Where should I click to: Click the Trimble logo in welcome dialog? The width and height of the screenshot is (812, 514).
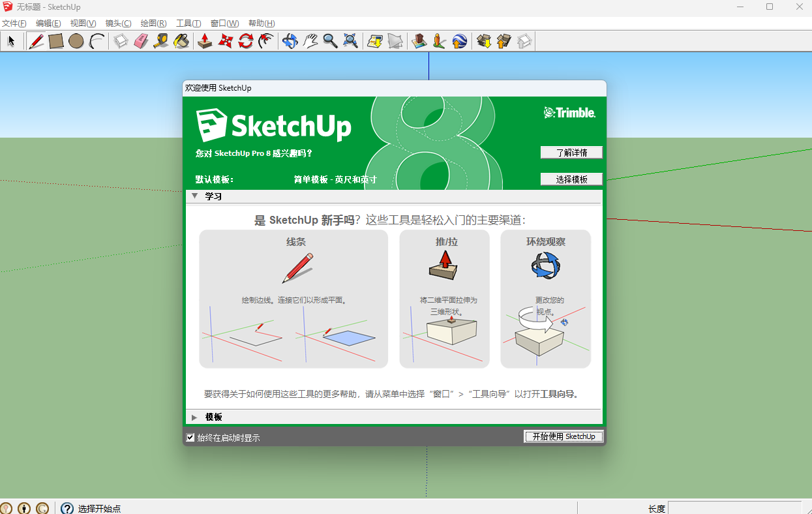click(569, 113)
